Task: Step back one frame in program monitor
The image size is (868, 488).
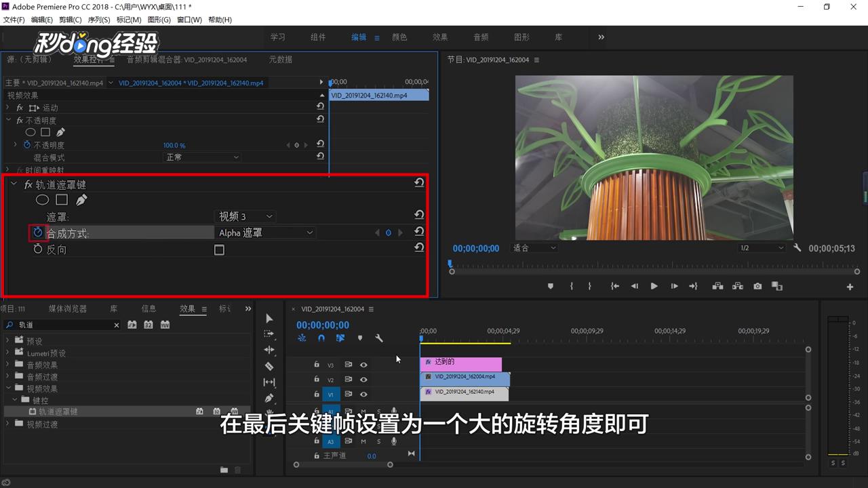Action: pos(635,286)
